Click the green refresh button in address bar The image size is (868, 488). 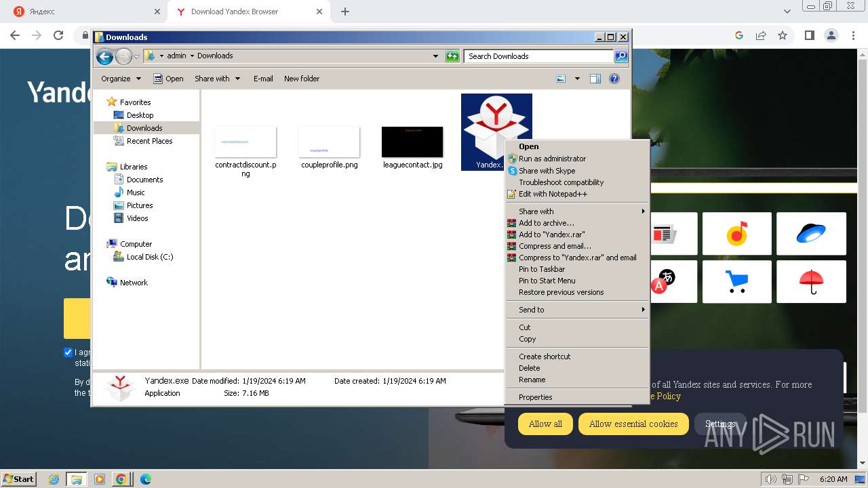click(x=452, y=56)
